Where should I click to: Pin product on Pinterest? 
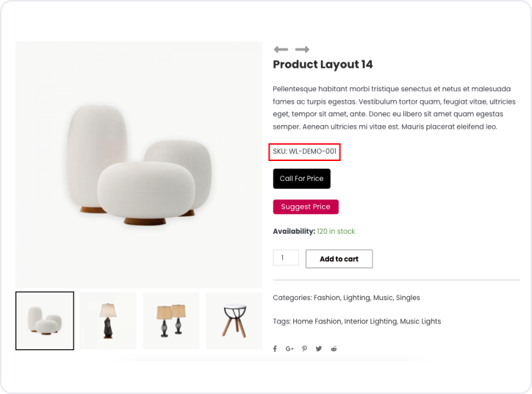click(x=304, y=348)
